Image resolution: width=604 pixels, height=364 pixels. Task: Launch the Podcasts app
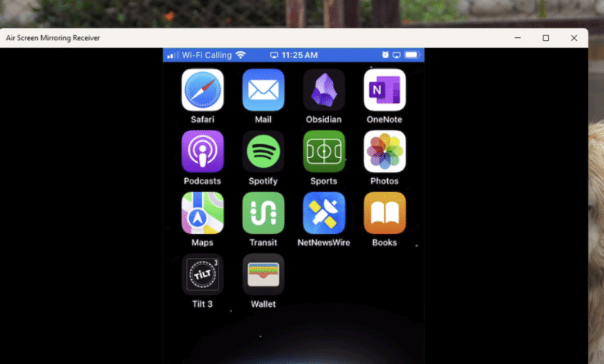point(202,151)
